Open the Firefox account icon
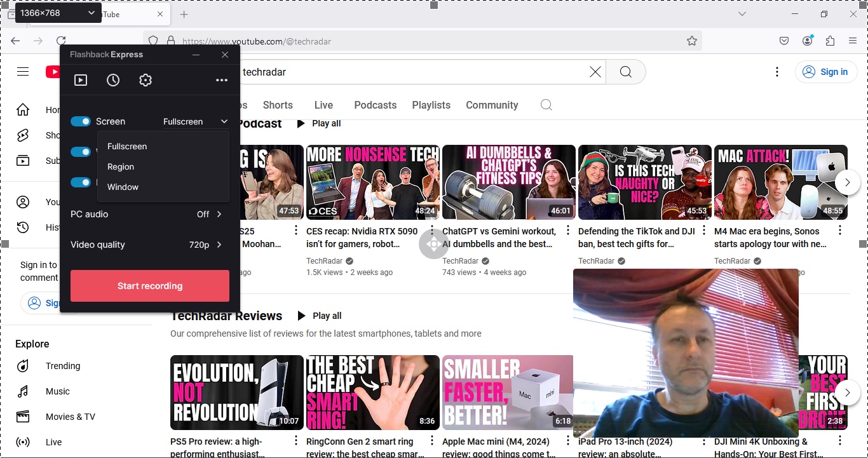The width and height of the screenshot is (868, 458). coord(808,41)
